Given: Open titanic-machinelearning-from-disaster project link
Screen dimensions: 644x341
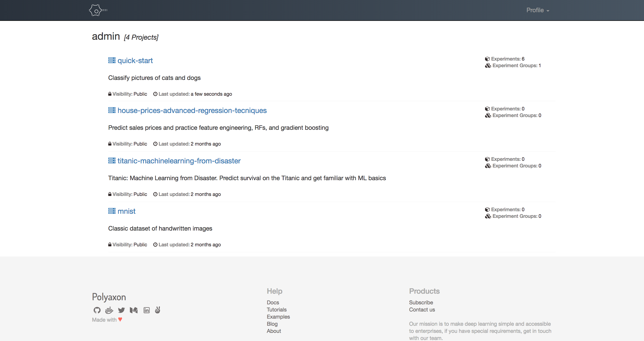Looking at the screenshot, I should click(x=179, y=161).
